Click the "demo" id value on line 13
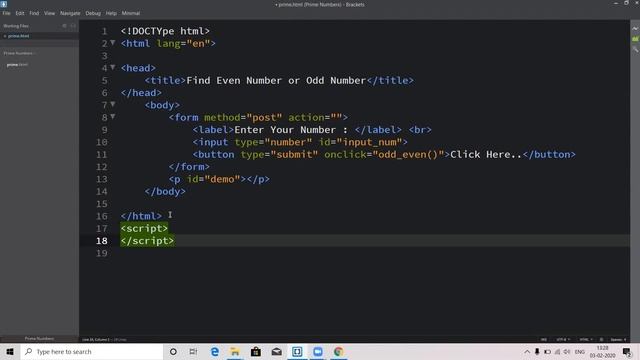The image size is (640, 360). [x=222, y=179]
